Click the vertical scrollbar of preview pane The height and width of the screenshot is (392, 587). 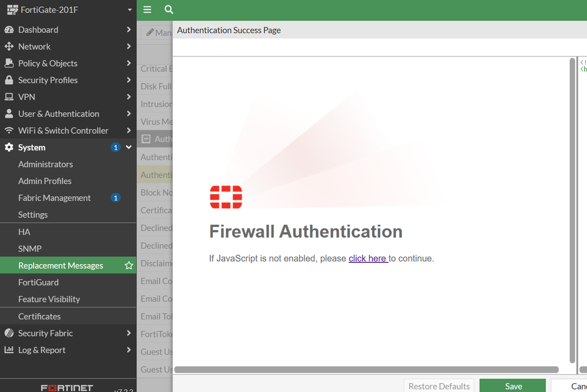point(572,210)
